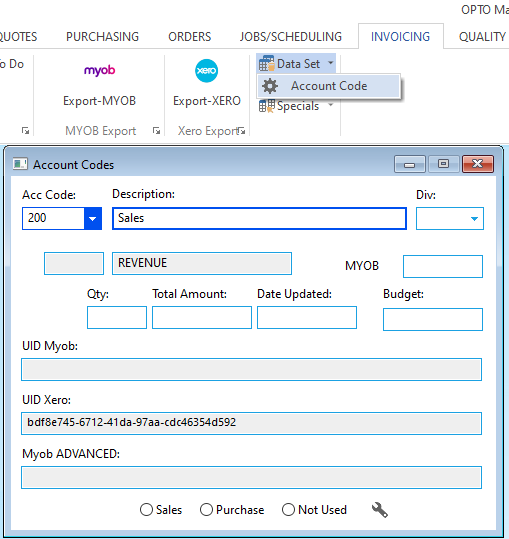Open the Div dropdown list
The height and width of the screenshot is (539, 509).
tap(474, 219)
